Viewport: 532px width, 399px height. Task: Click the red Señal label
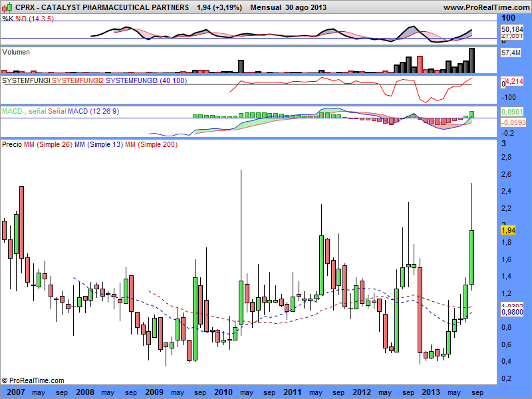pyautogui.click(x=57, y=111)
